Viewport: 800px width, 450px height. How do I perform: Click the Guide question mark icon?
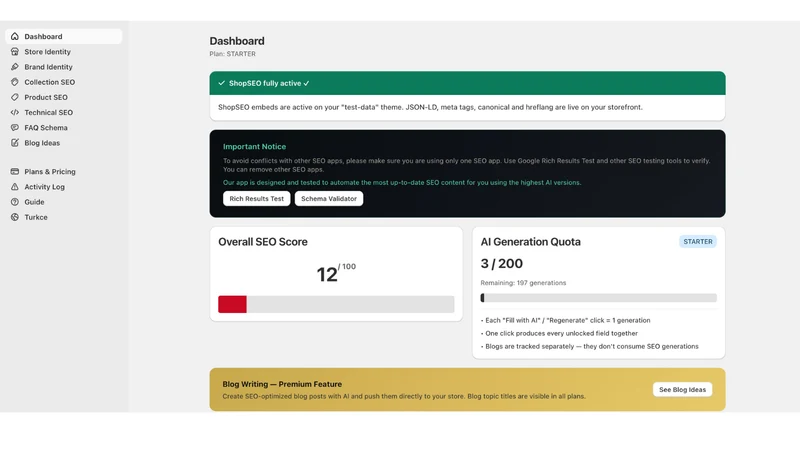(x=15, y=202)
